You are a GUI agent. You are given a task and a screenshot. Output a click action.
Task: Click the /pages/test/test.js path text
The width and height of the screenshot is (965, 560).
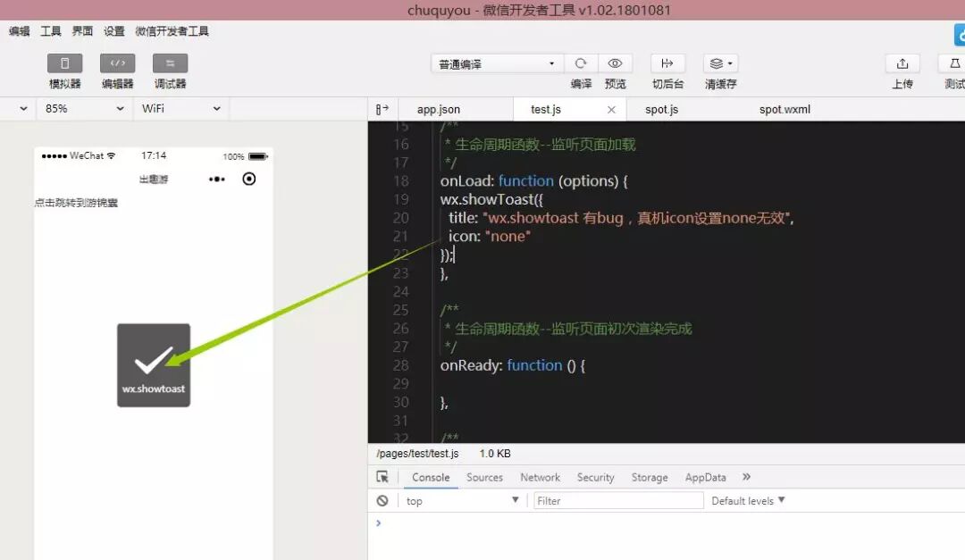coord(417,454)
